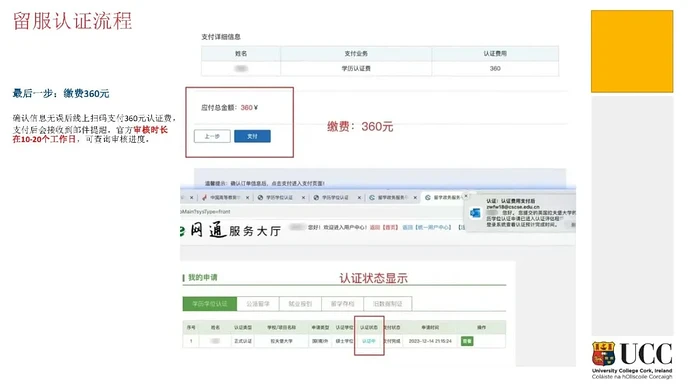Click the green 查看 button in table row

467,341
